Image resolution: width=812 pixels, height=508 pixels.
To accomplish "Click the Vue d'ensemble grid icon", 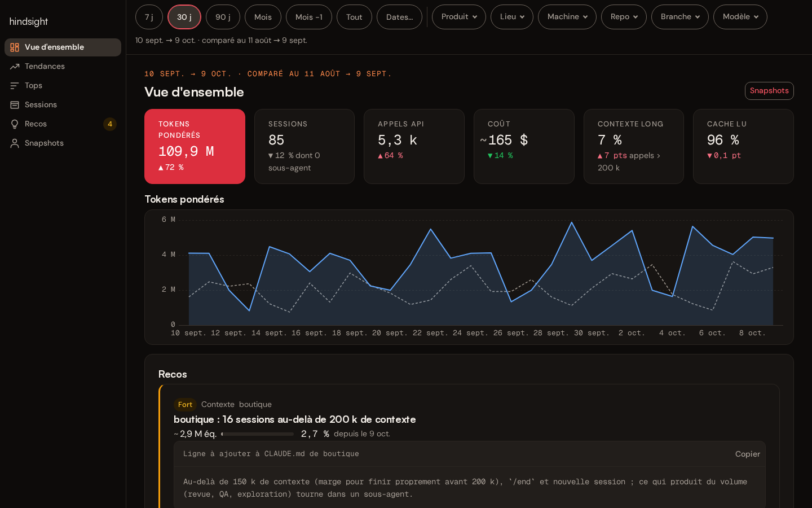I will click(x=15, y=47).
